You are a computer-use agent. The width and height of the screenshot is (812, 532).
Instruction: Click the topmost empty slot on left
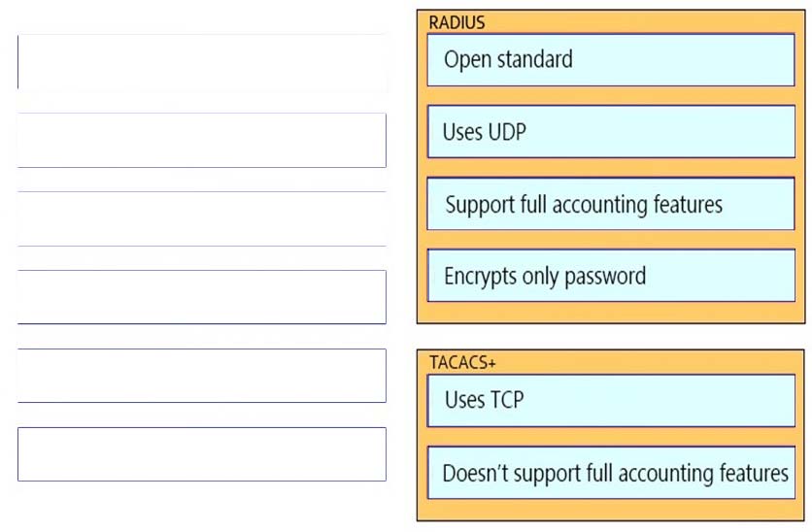[202, 62]
